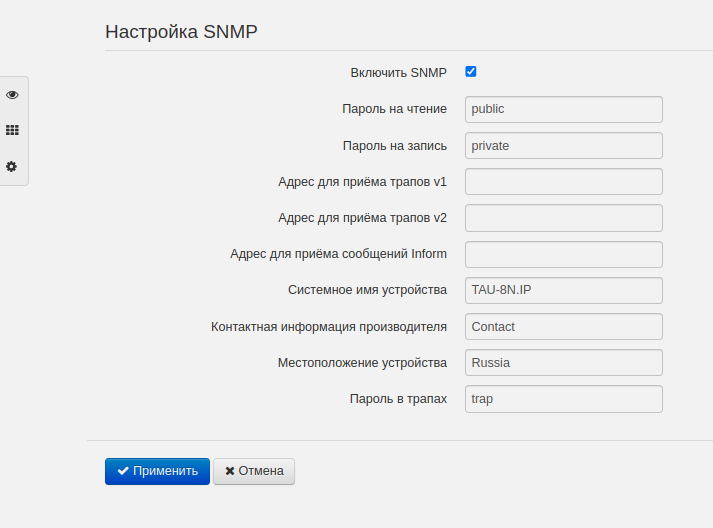Click the Пароль в трапах label

[398, 398]
